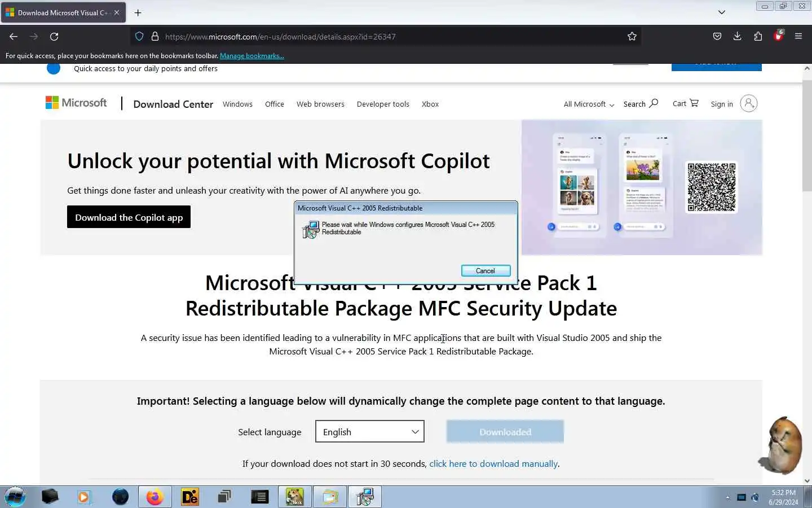
Task: Click the volume speaker tray icon
Action: [756, 497]
